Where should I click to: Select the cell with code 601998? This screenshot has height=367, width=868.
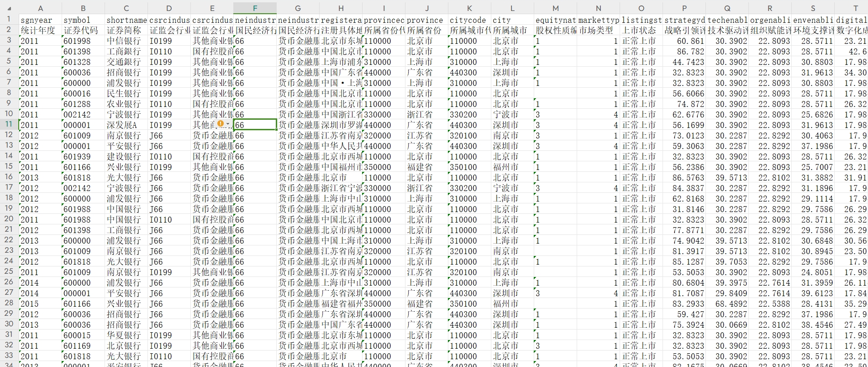[x=83, y=41]
